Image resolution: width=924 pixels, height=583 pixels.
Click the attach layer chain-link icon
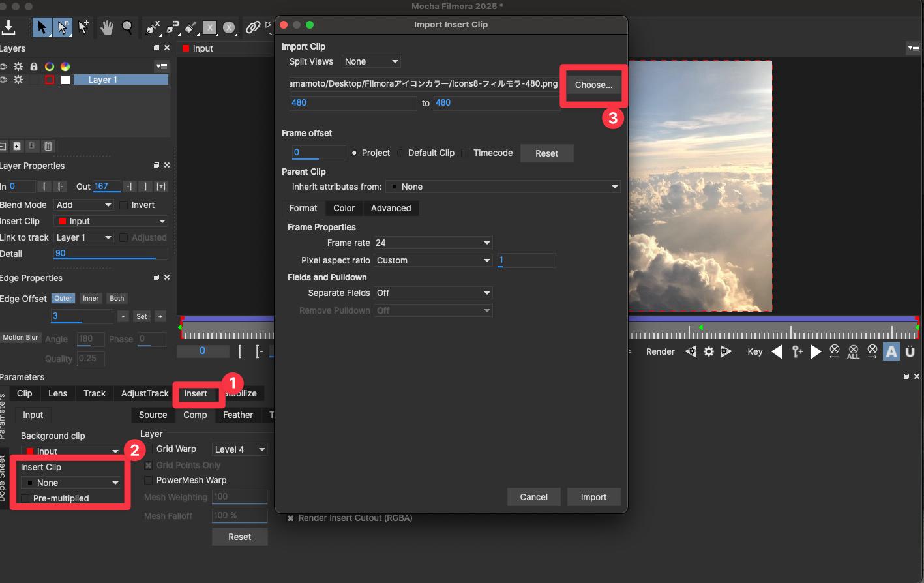(x=252, y=27)
